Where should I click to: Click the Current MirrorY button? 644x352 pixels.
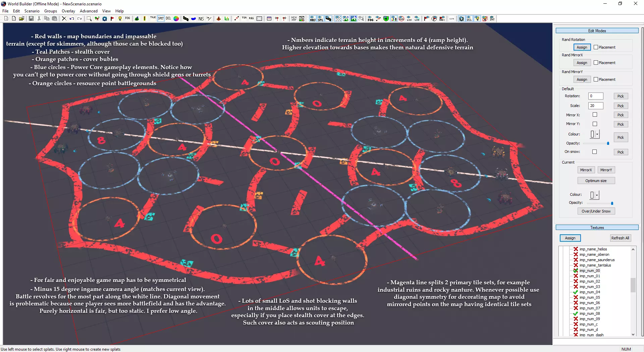[x=606, y=170]
